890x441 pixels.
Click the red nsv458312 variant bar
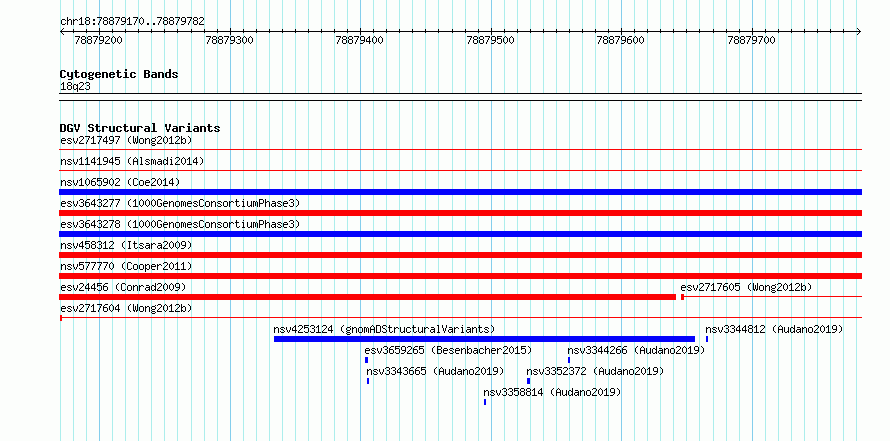click(461, 255)
